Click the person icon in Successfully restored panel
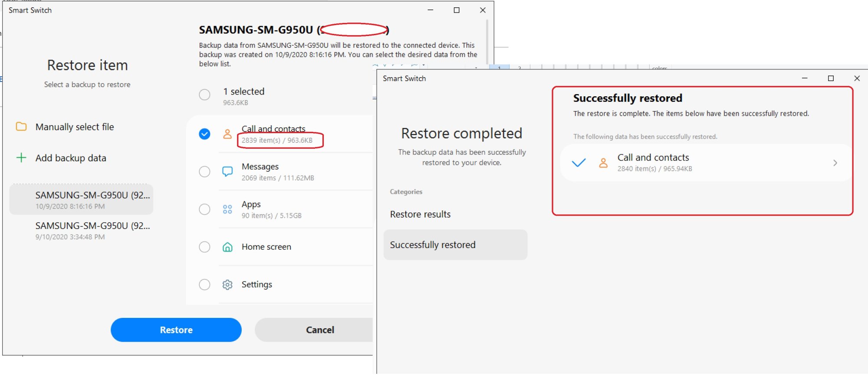 603,163
